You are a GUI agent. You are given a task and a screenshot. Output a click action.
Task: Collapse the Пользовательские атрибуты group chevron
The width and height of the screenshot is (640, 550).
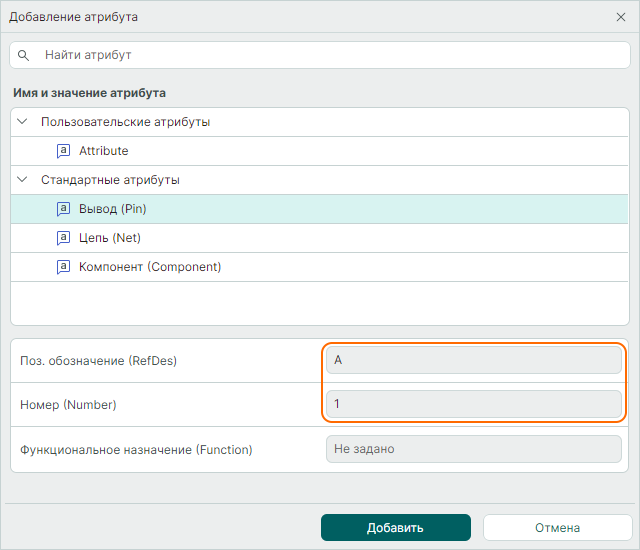pos(23,122)
